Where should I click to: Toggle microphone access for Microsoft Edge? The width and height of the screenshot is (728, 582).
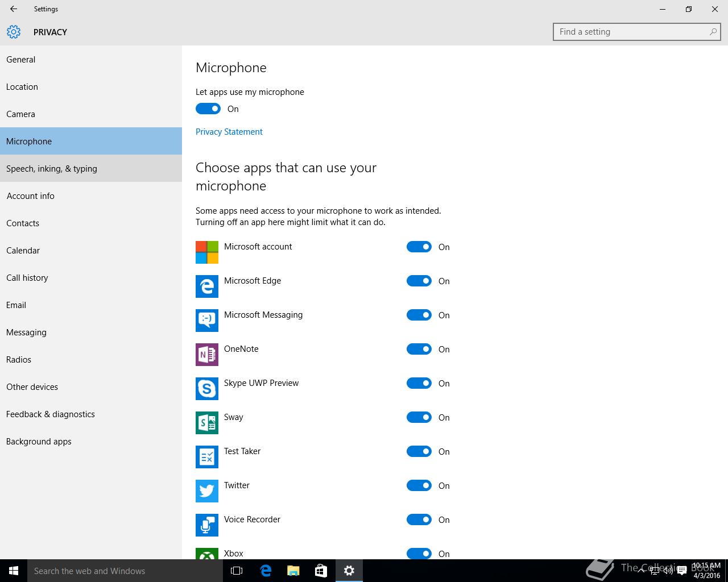coord(419,281)
